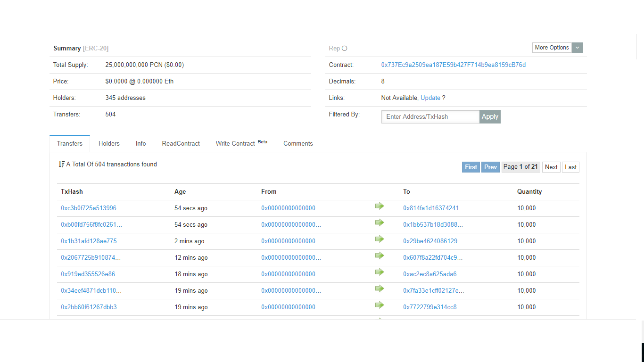The image size is (644, 362).
Task: Select the Comments tab
Action: pyautogui.click(x=298, y=143)
